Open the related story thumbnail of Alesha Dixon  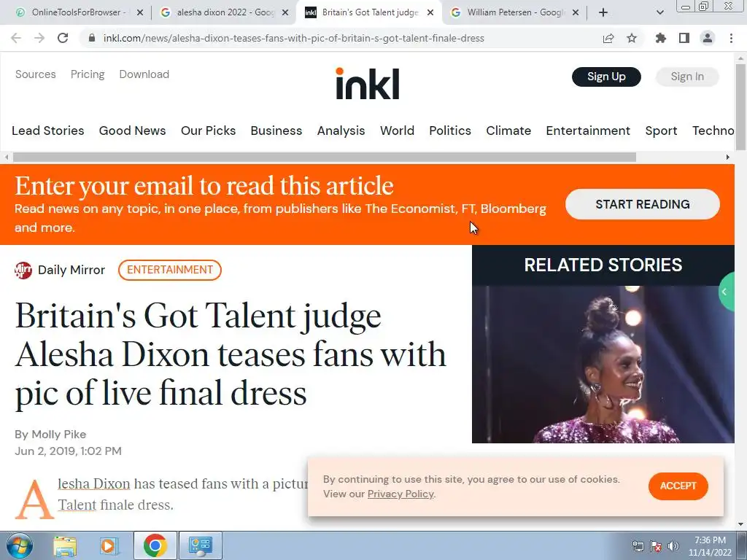[603, 365]
